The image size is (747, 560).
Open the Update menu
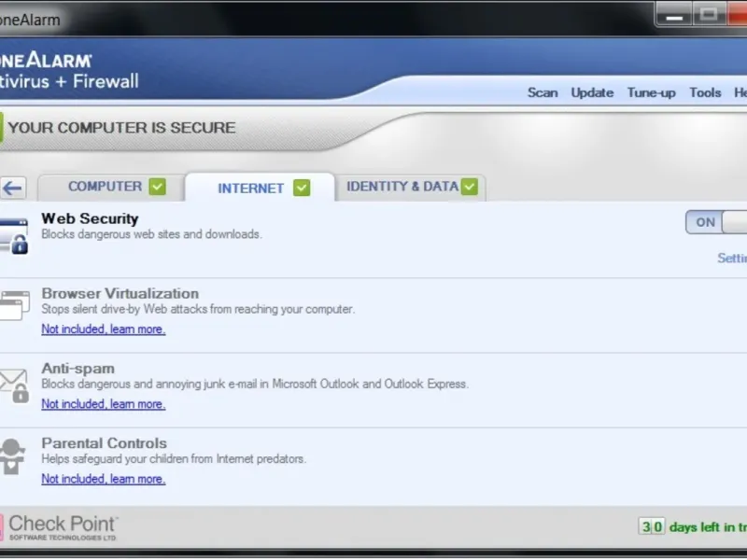coord(592,92)
